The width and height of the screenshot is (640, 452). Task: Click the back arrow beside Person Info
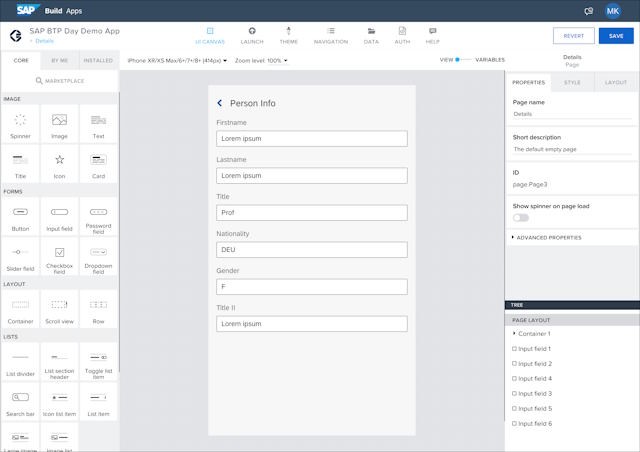point(220,103)
